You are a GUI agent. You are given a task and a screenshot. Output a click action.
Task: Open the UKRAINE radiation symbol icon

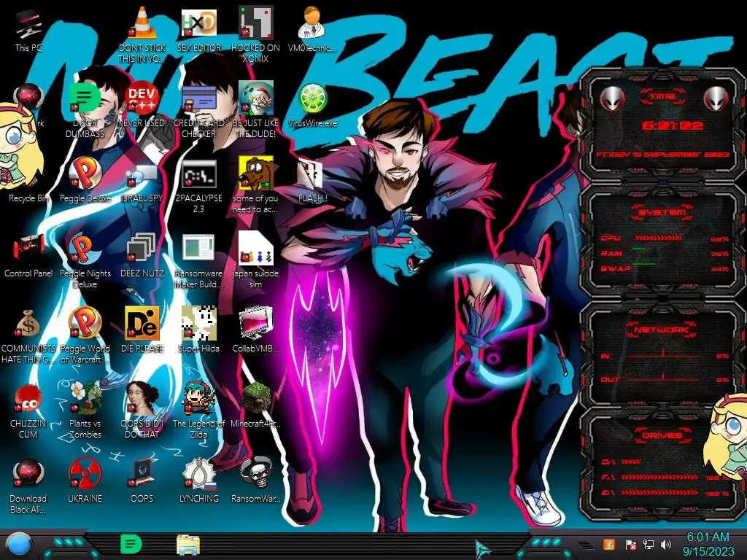(x=85, y=481)
